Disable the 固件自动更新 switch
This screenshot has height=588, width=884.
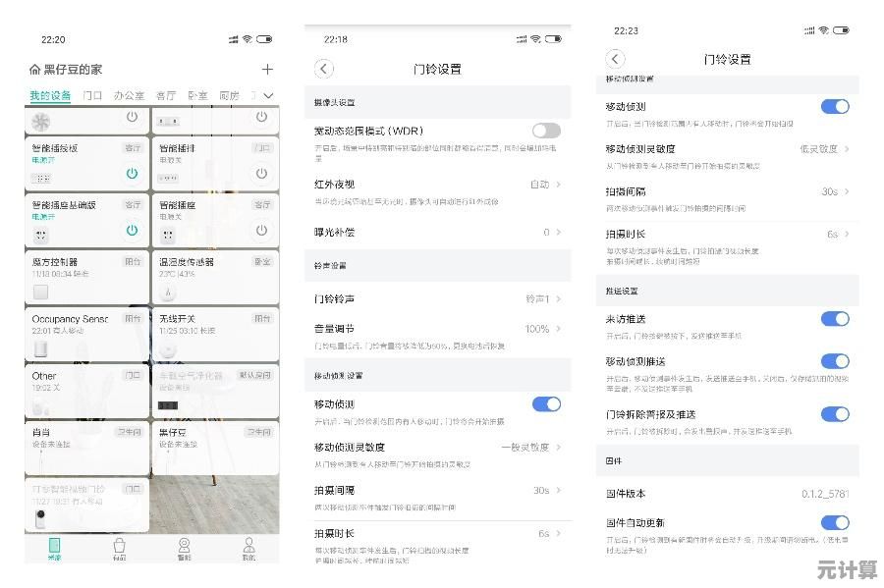click(834, 523)
